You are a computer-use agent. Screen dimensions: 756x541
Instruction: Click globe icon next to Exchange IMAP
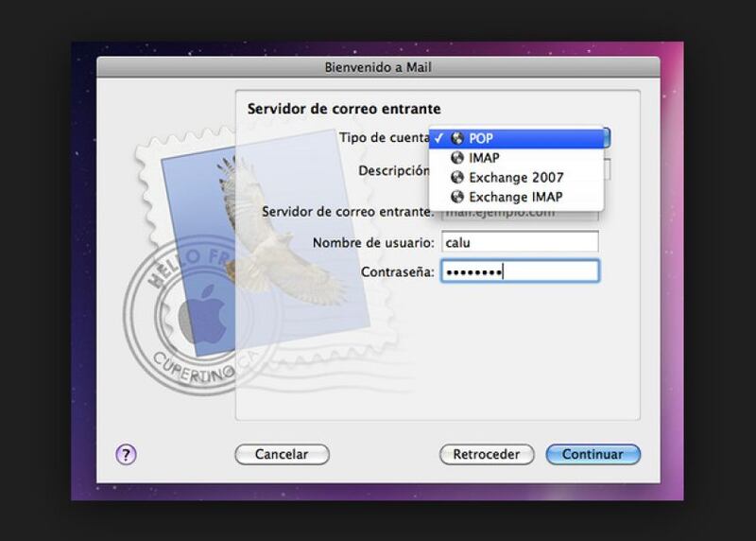(457, 197)
